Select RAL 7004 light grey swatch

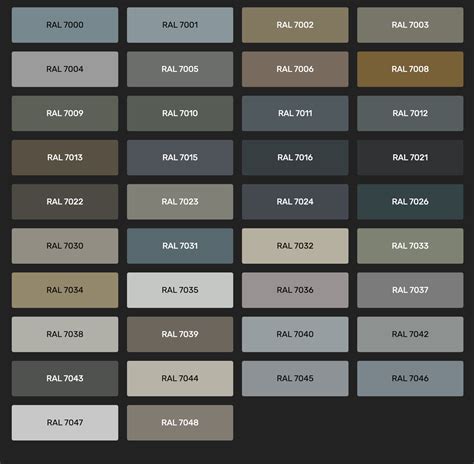pos(65,69)
